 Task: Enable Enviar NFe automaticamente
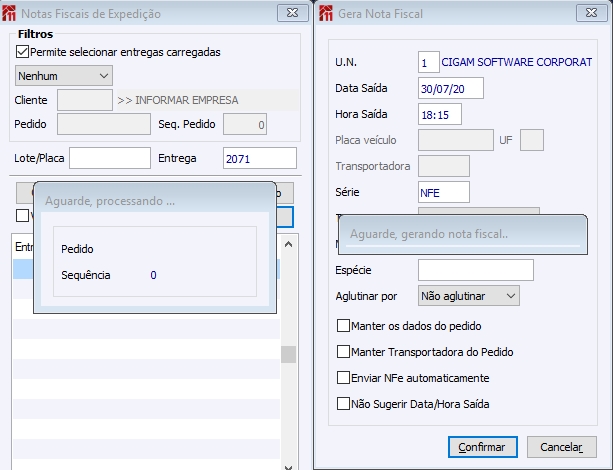pyautogui.click(x=343, y=378)
